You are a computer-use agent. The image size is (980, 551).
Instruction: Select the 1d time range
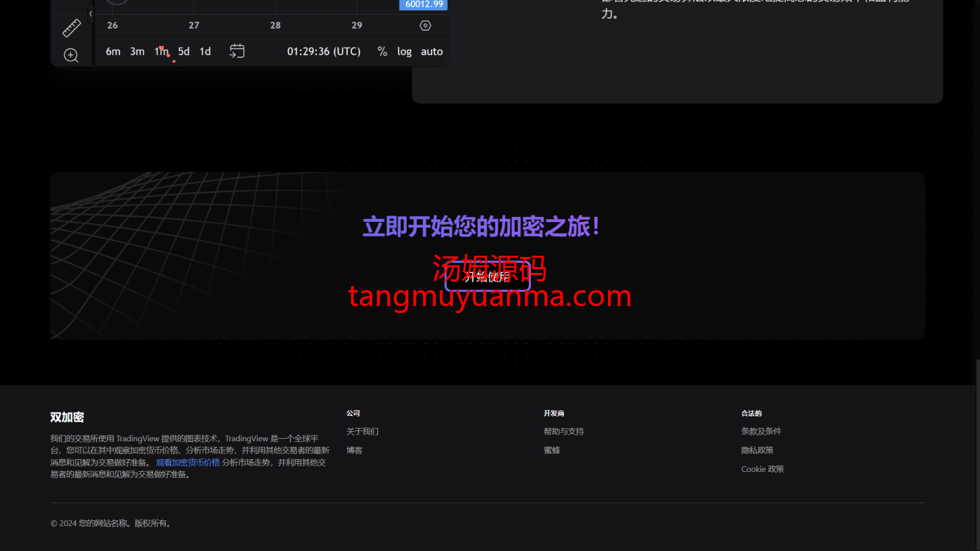[x=205, y=52]
